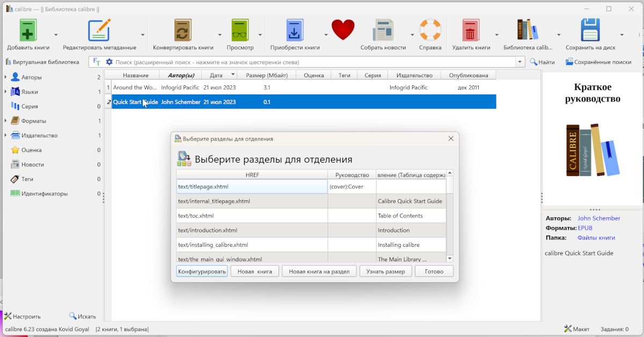Sort the book list by Date column

point(219,75)
